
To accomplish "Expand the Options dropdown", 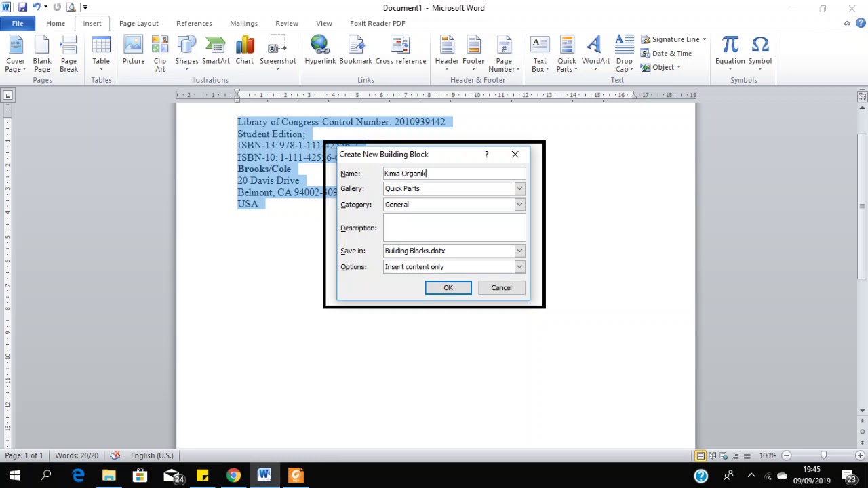I will coord(519,267).
